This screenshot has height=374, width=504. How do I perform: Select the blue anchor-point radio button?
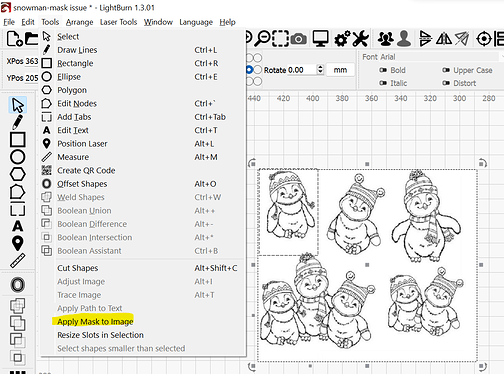(249, 70)
